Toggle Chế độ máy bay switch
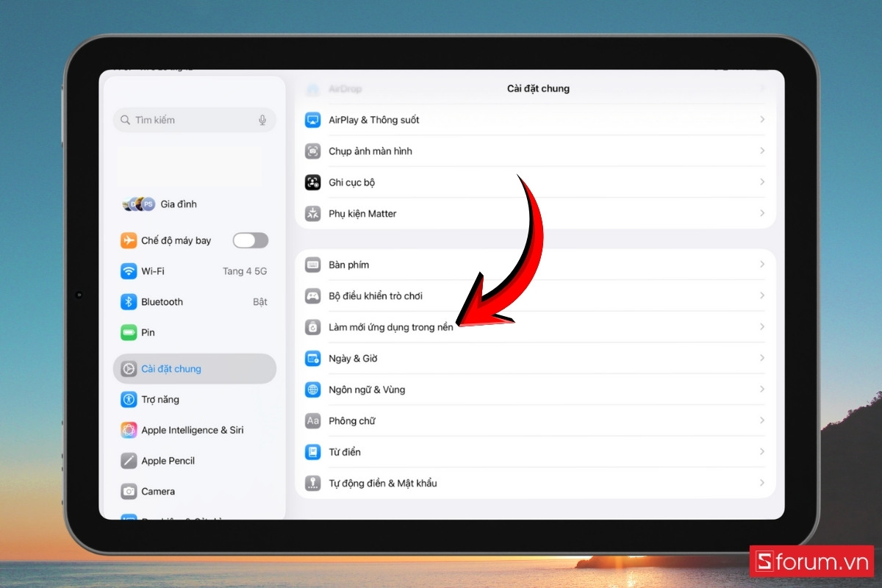The image size is (882, 588). pyautogui.click(x=250, y=240)
